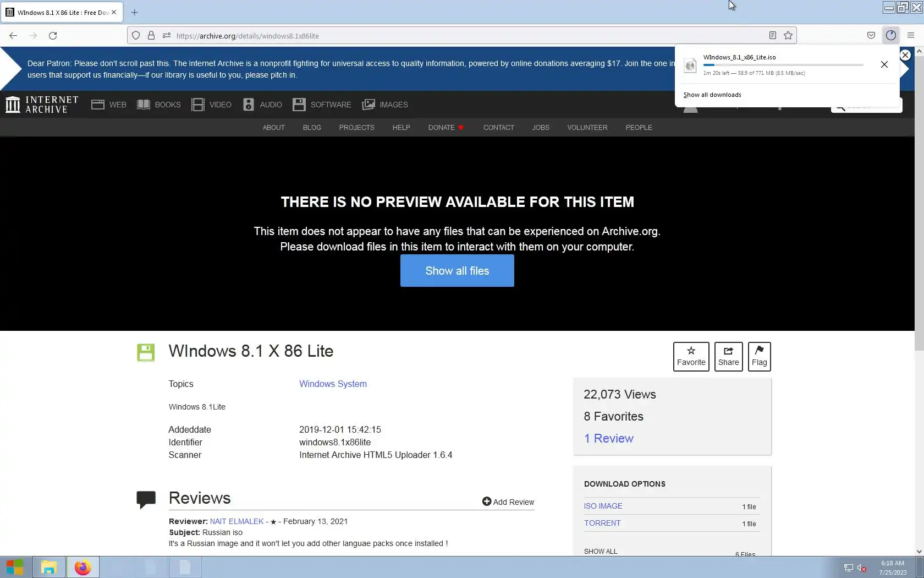
Task: Click the scrollbar down arrow
Action: [x=919, y=551]
